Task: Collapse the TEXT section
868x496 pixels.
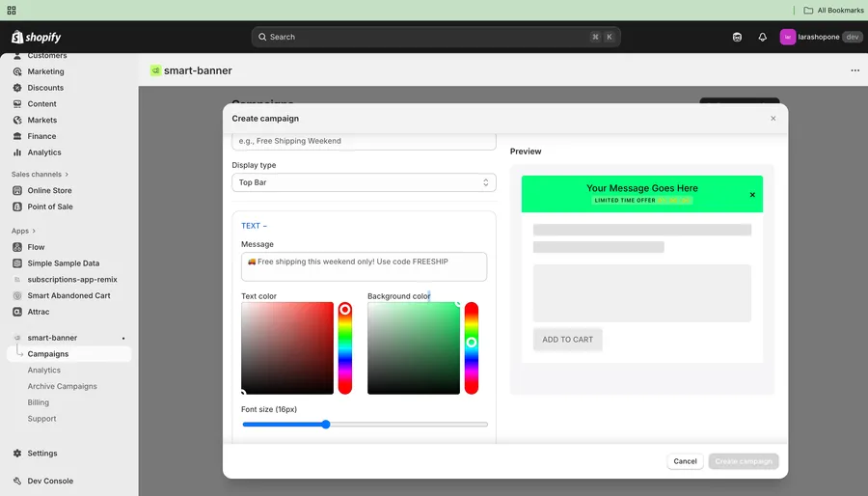Action: coord(254,226)
